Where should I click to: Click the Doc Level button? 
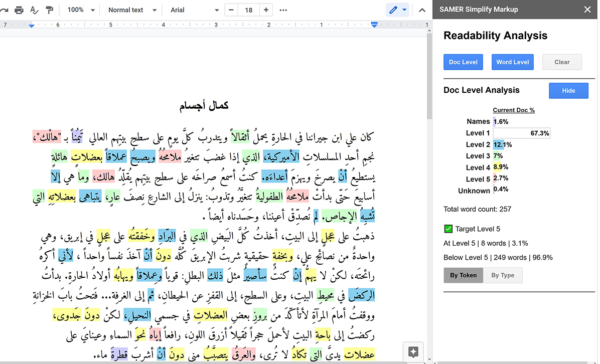coord(463,62)
